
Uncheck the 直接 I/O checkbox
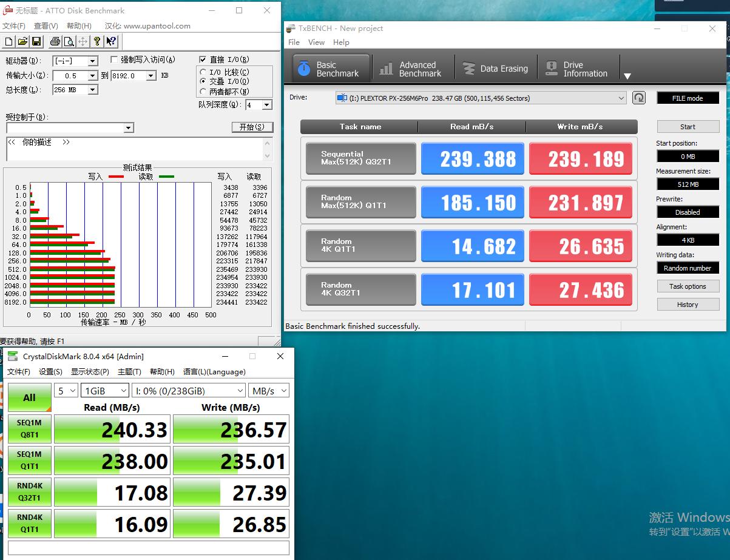coord(203,59)
